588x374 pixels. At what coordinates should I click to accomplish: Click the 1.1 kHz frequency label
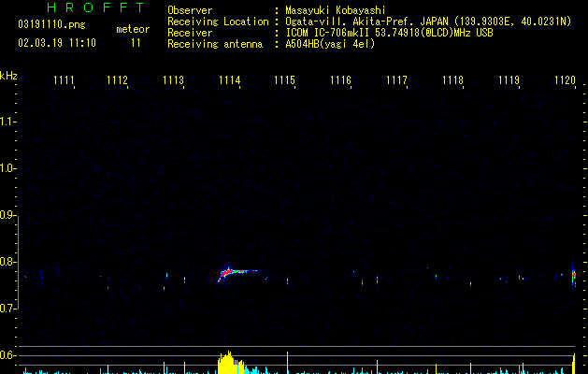7,122
